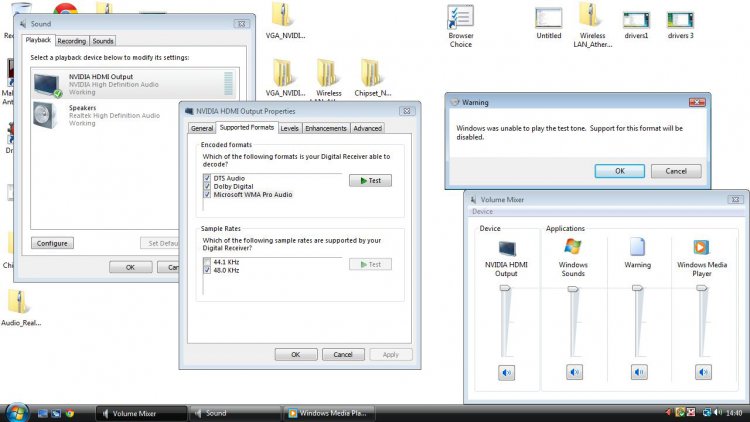Click the Warning application icon in Volume Mixer
This screenshot has width=750, height=422.
tap(637, 247)
